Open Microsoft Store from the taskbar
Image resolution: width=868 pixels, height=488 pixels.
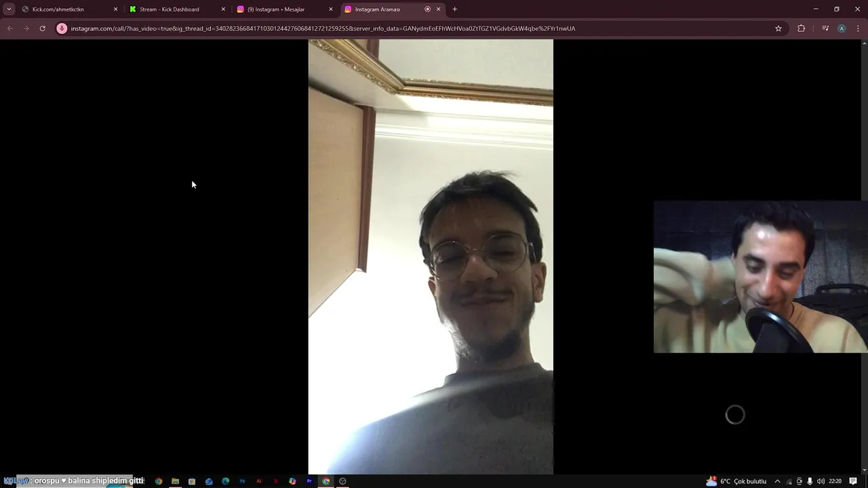click(x=192, y=481)
